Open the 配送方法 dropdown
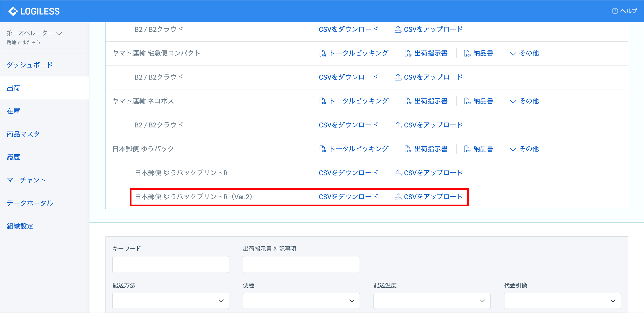Viewport: 644px width, 313px height. (171, 301)
